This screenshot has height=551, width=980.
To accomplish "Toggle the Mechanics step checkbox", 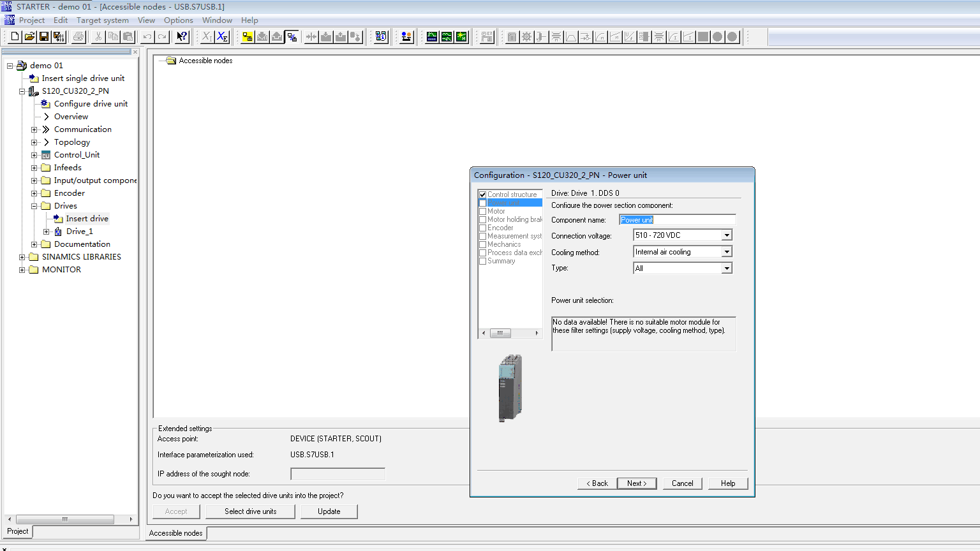I will (x=483, y=245).
